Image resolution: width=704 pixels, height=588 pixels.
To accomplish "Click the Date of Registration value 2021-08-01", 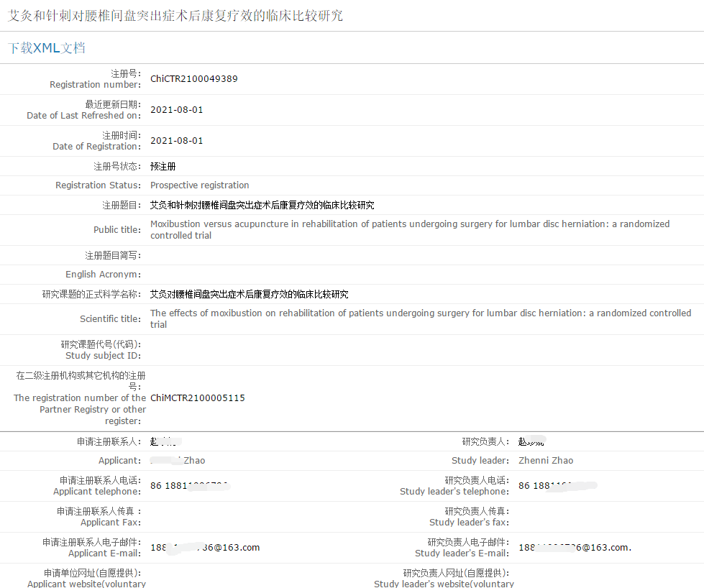I will pyautogui.click(x=176, y=141).
